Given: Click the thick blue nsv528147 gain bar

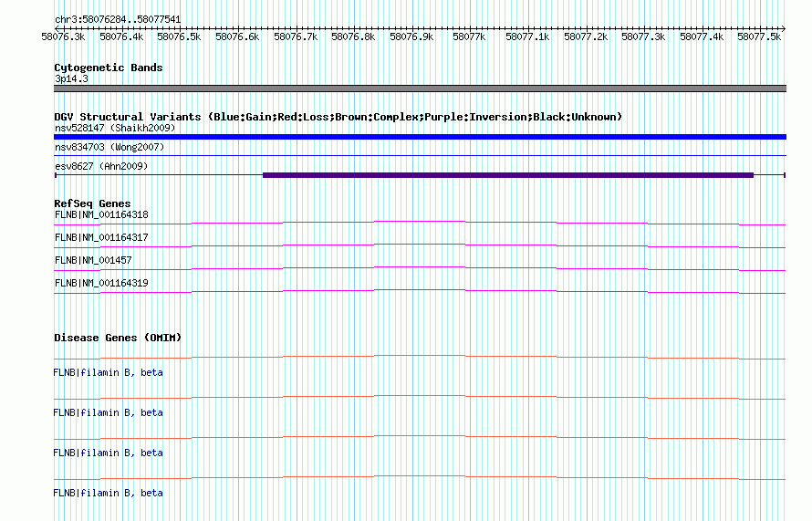Looking at the screenshot, I should click(420, 137).
